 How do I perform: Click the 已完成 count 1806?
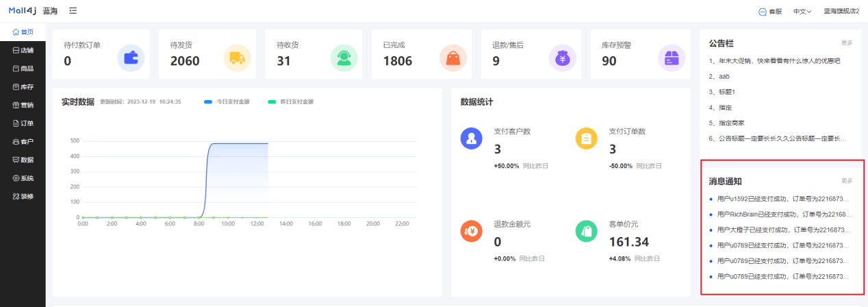coord(398,61)
